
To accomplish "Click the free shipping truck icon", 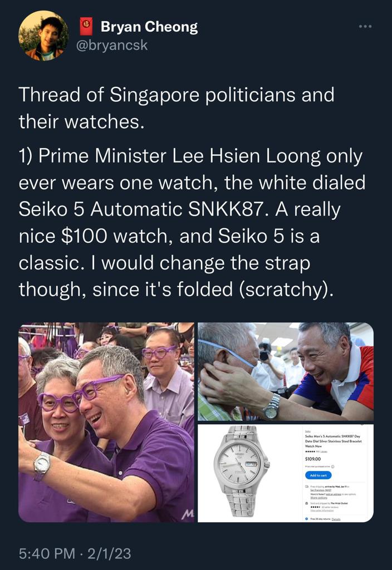I will [x=307, y=487].
